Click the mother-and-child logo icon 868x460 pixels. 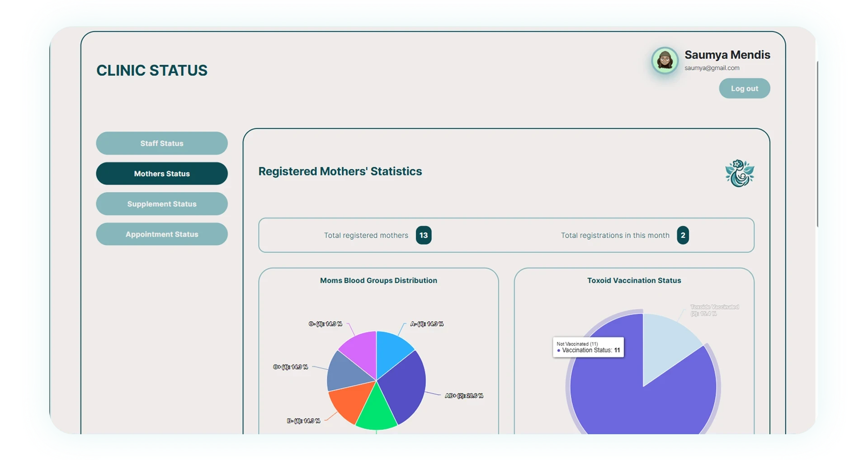coord(740,173)
